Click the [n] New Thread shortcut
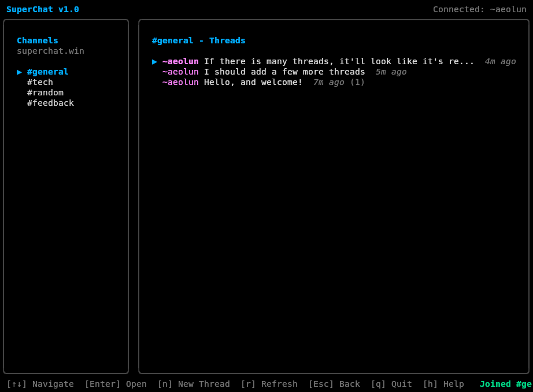This screenshot has height=392, width=533. click(194, 384)
